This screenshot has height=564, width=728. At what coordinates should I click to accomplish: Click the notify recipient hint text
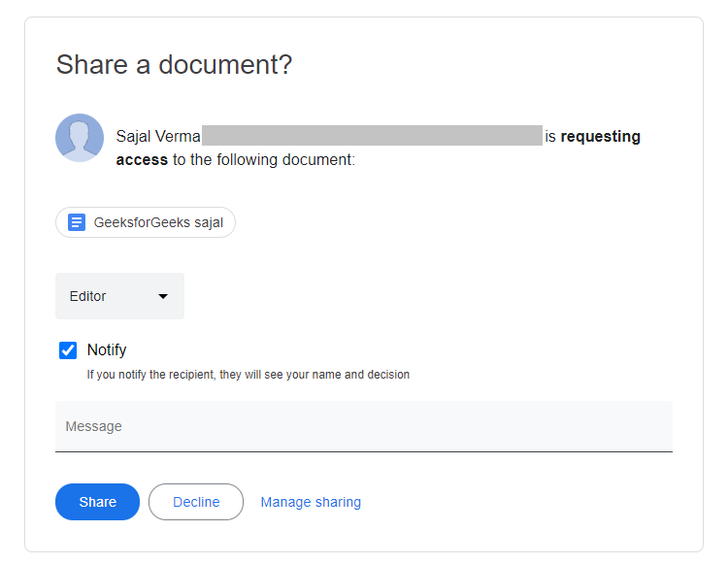(x=248, y=375)
